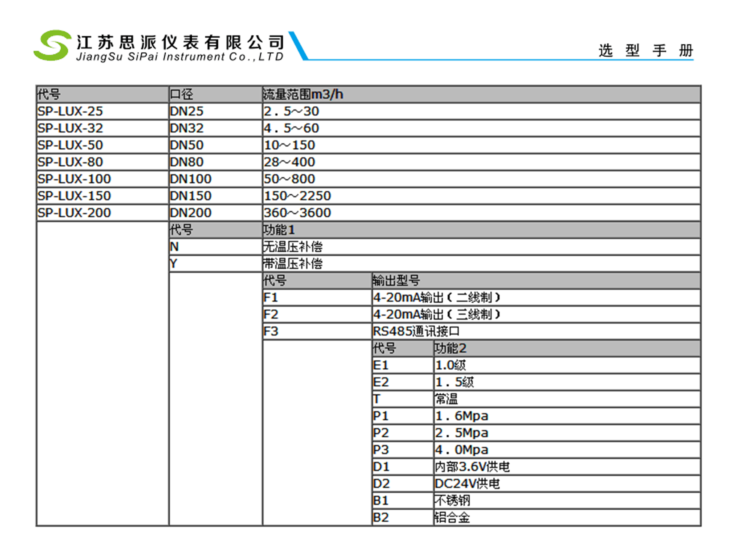Screen dimensions: 740x560
Task: Click the 1.5级 accuracy cell
Action: [x=567, y=382]
